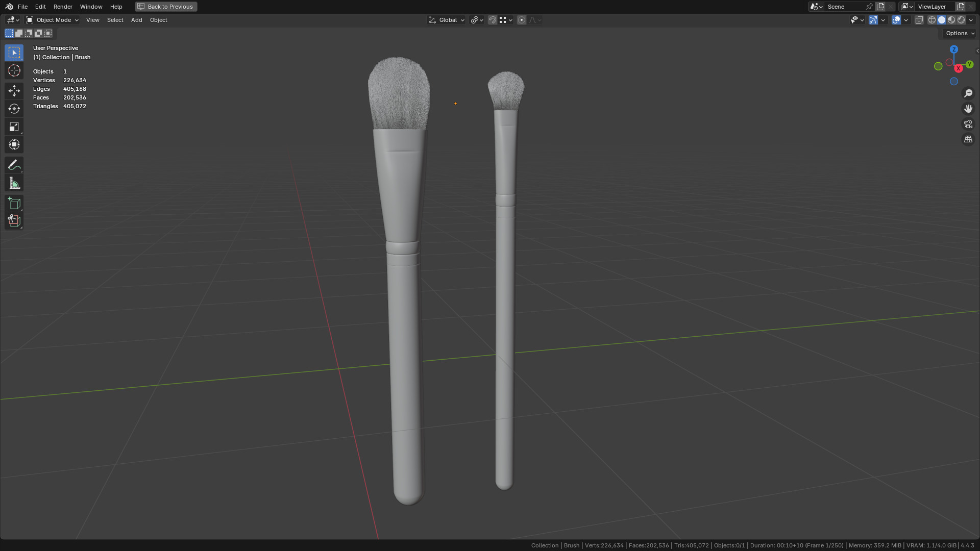The width and height of the screenshot is (980, 551).
Task: Toggle show gizmo button
Action: coord(873,20)
